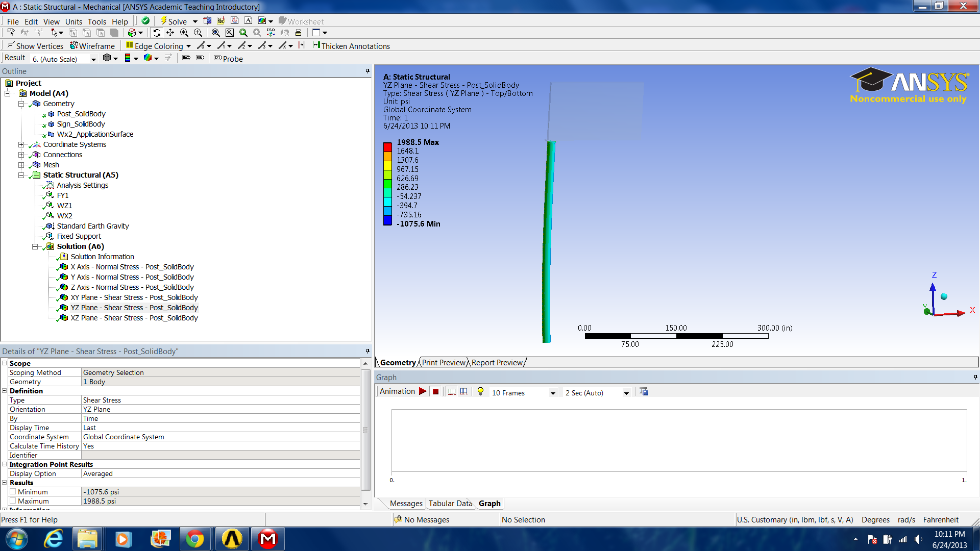Screen dimensions: 980x551
Task: Collapse the Solution (A6) node
Action: click(35, 246)
